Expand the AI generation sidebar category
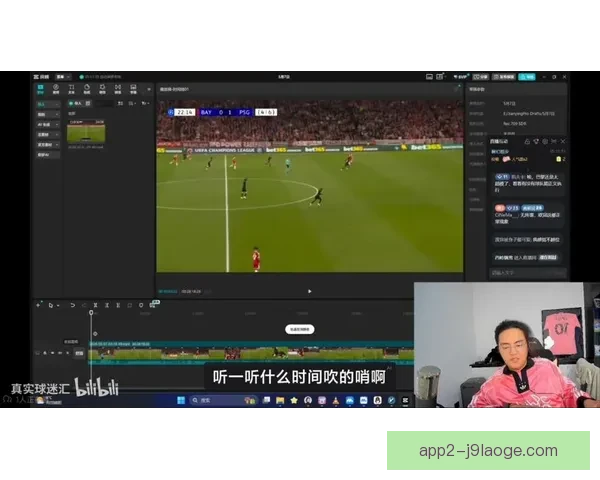This screenshot has width=600, height=480. 48,124
